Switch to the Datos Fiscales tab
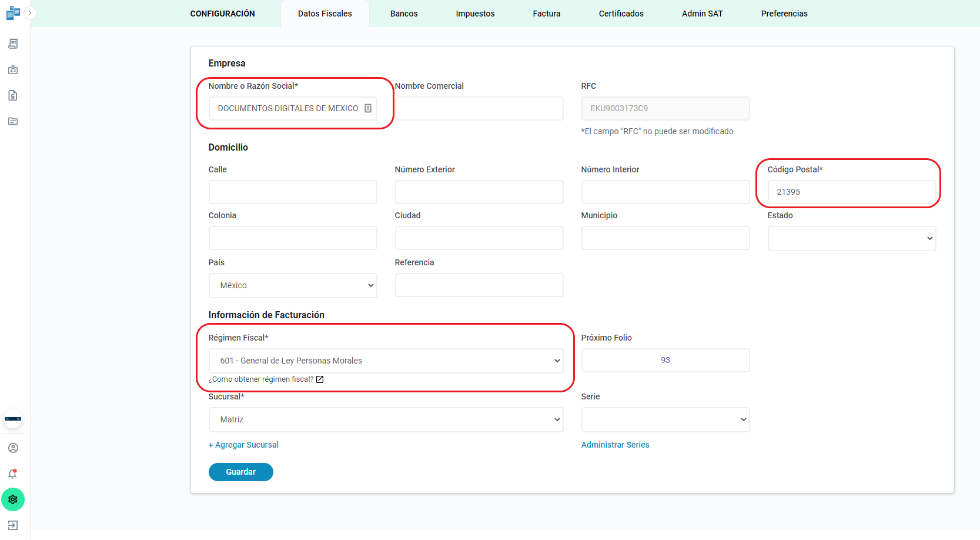This screenshot has width=980, height=540. click(325, 14)
